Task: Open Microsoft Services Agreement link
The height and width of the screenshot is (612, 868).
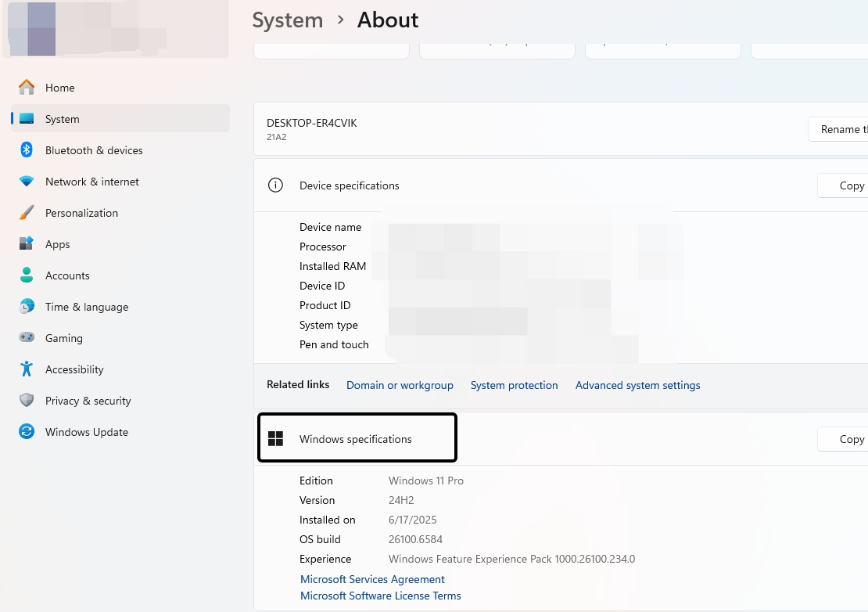Action: 372,579
